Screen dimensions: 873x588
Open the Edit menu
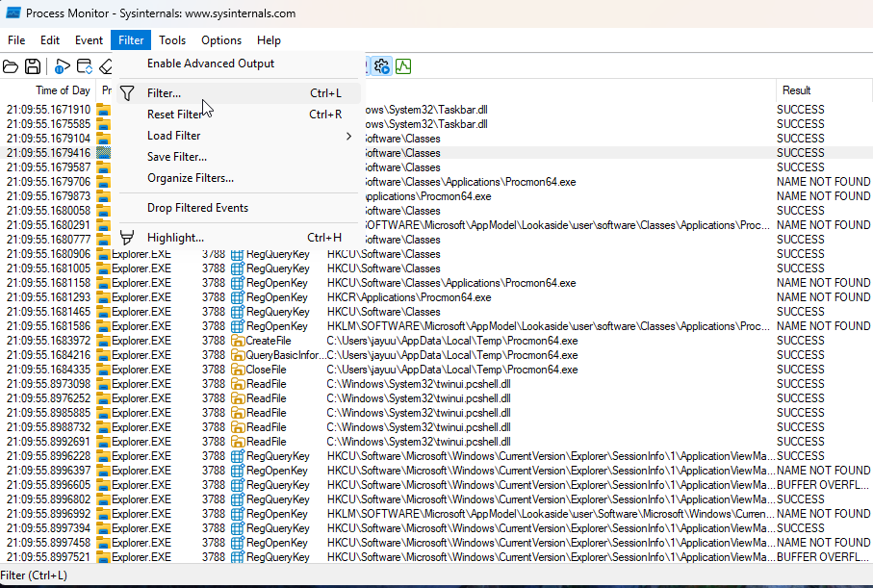pos(49,40)
